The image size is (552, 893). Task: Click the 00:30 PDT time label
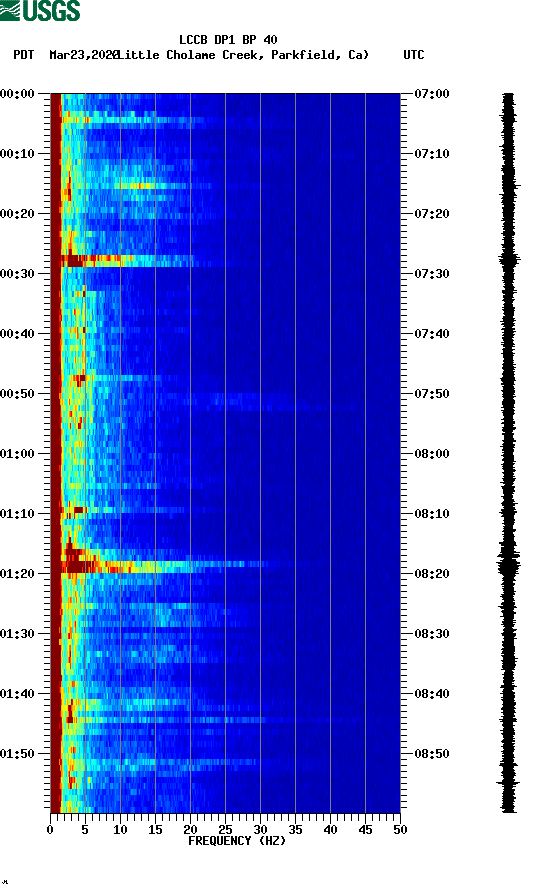pyautogui.click(x=17, y=273)
